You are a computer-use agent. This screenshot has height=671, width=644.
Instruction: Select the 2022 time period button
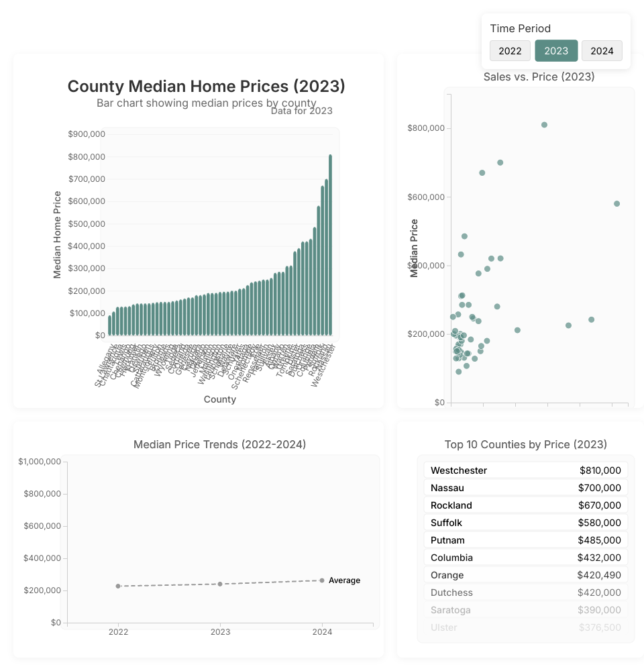coord(510,51)
